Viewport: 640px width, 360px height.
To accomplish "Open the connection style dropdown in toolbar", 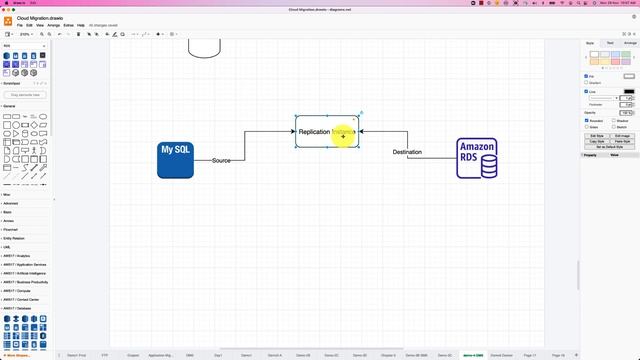I will click(x=135, y=34).
